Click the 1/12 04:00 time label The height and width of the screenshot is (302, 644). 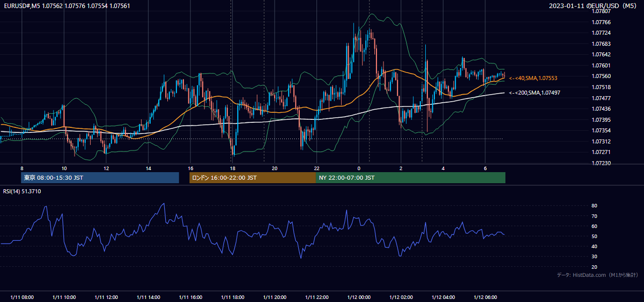443,297
